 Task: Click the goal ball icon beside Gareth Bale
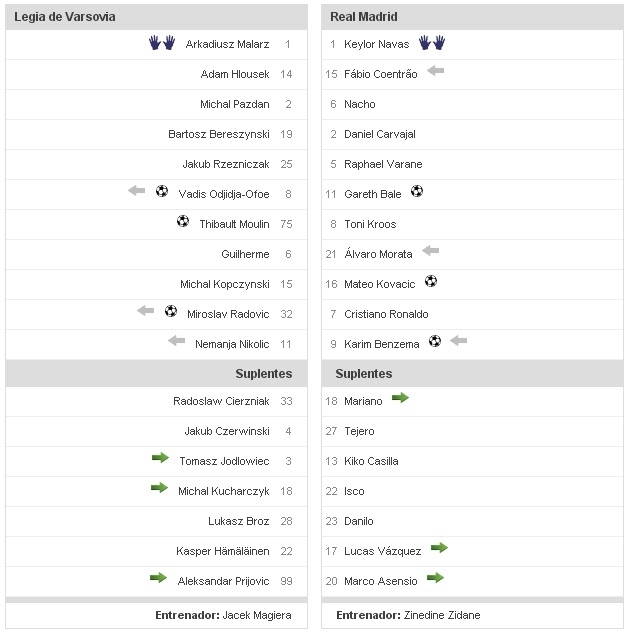(x=417, y=192)
